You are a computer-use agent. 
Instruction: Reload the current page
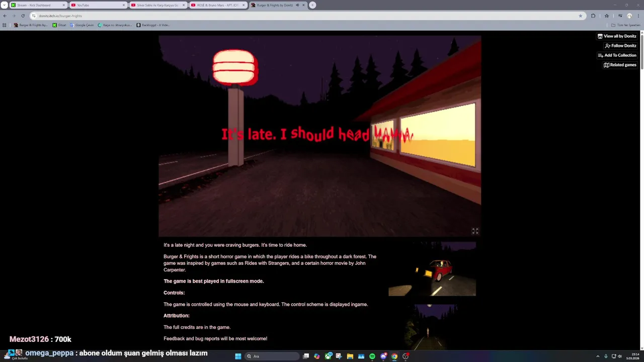tap(23, 16)
